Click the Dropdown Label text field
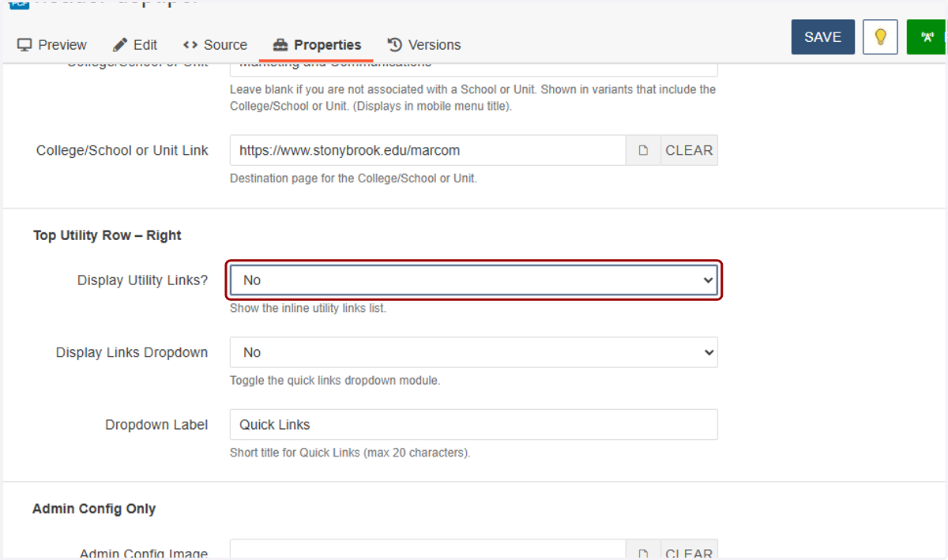The image size is (948, 560). coord(474,424)
